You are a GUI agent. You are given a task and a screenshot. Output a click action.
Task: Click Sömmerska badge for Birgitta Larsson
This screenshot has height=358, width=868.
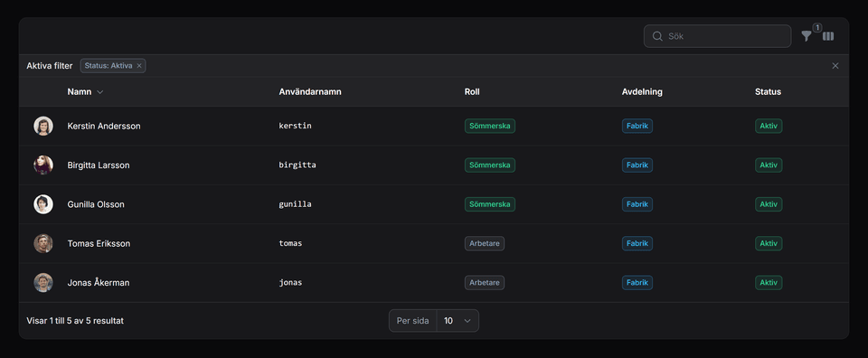point(490,165)
